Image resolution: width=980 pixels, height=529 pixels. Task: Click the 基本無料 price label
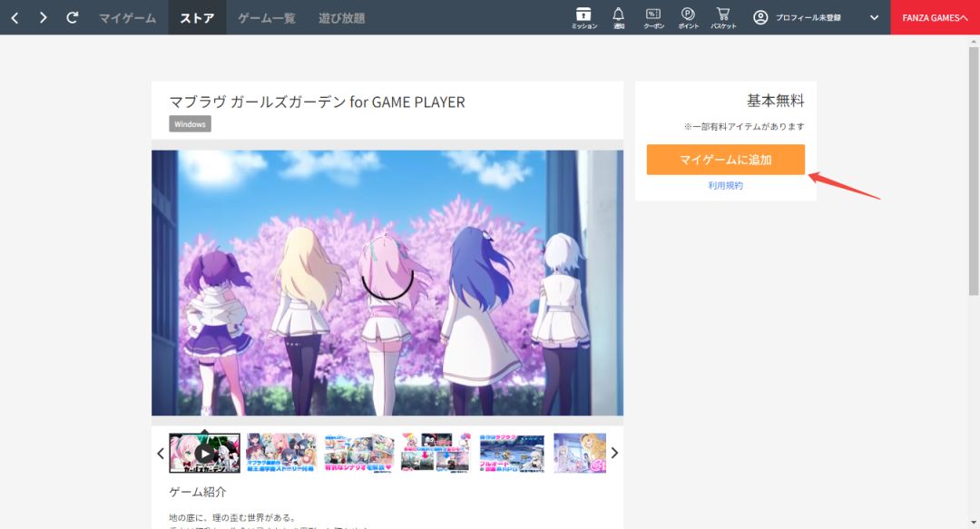click(x=776, y=101)
